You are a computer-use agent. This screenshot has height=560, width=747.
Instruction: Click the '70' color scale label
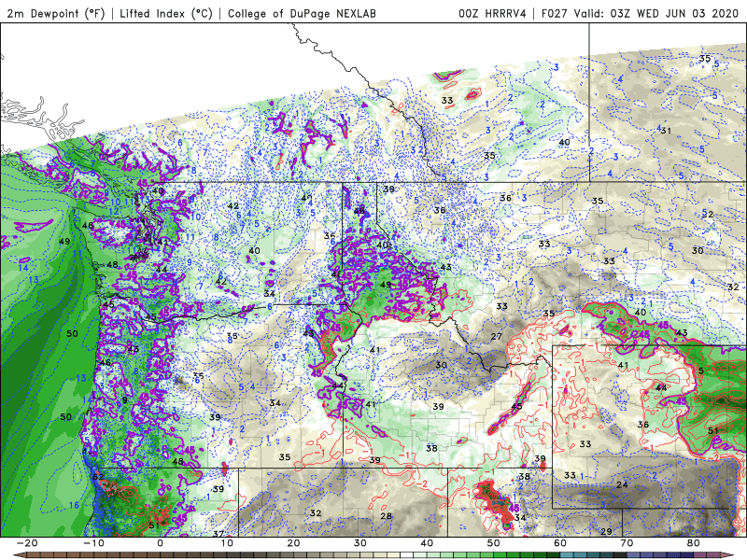click(627, 543)
